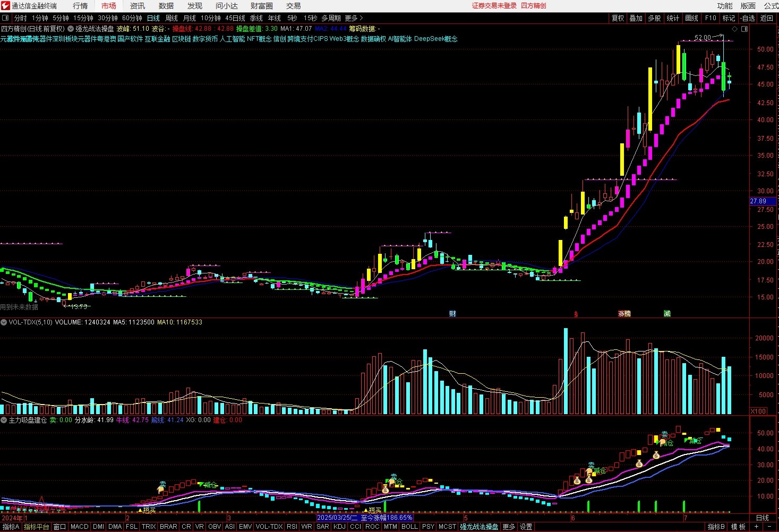Open the 模板 template option
This screenshot has height=532, width=779.
pyautogui.click(x=738, y=527)
